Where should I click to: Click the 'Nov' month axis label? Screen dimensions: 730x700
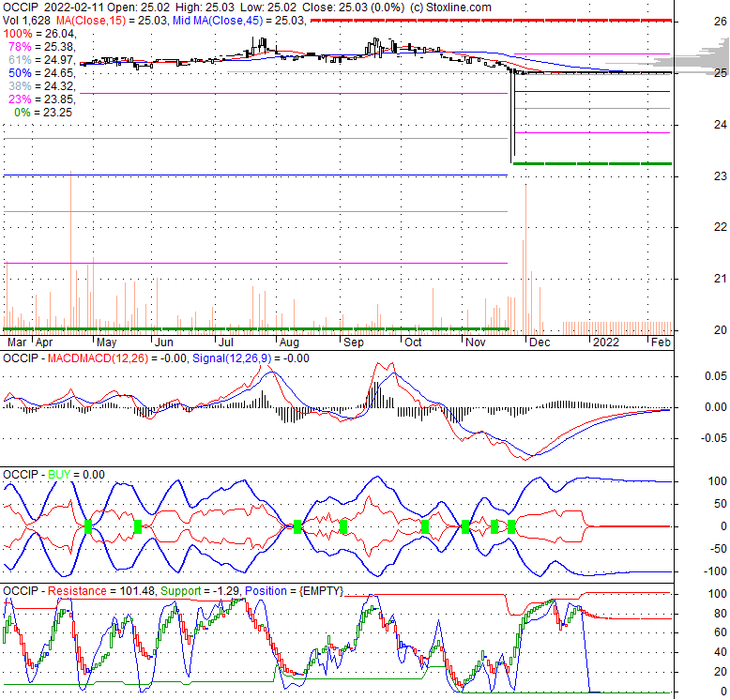(x=476, y=342)
